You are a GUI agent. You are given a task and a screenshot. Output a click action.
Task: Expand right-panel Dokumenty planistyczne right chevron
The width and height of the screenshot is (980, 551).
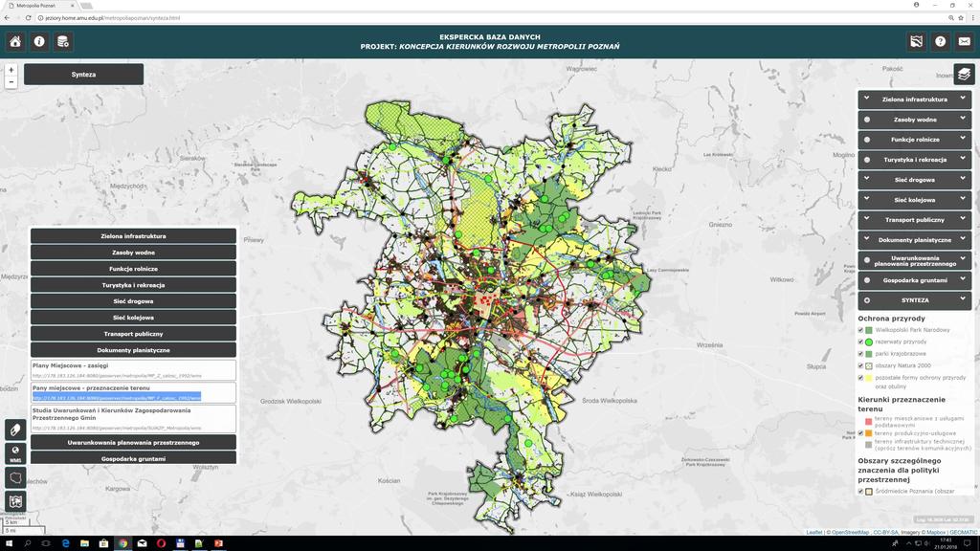point(963,238)
